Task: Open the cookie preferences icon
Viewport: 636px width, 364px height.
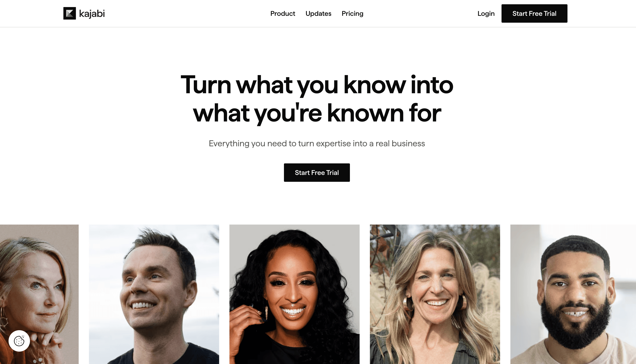Action: pyautogui.click(x=19, y=341)
